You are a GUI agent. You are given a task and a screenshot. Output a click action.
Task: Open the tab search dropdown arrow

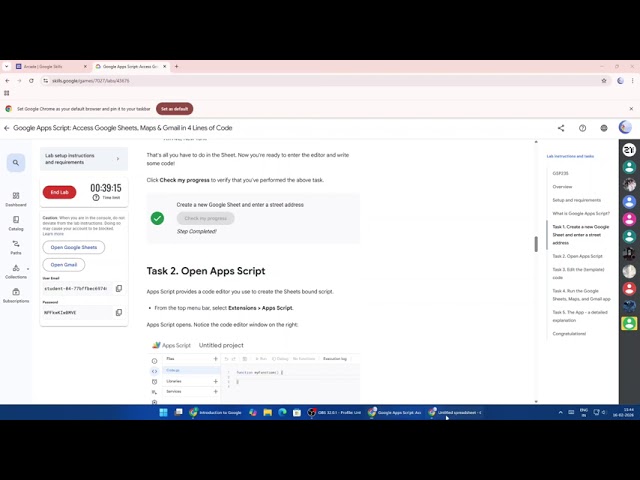[x=7, y=67]
